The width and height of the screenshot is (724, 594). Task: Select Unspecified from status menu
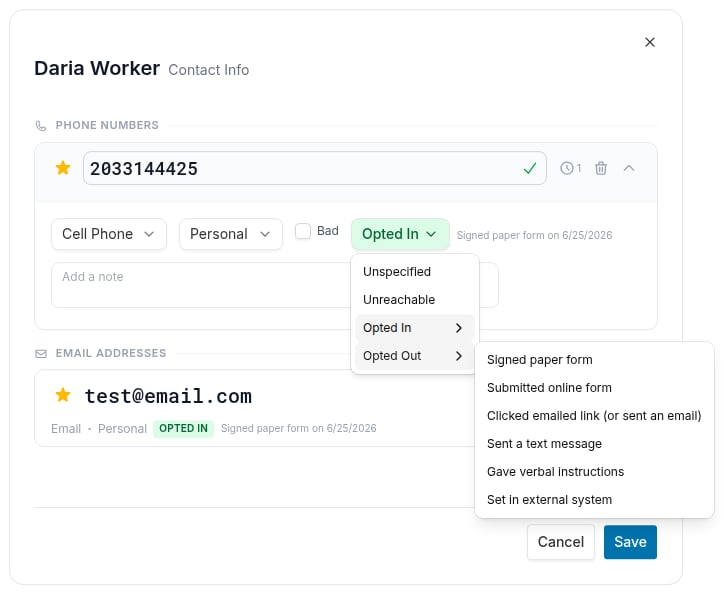(x=415, y=272)
